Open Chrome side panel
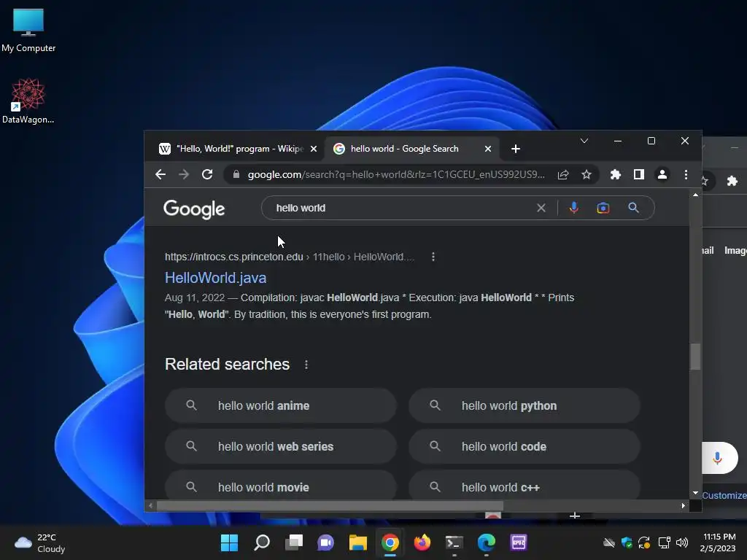This screenshot has height=560, width=747. (x=639, y=175)
